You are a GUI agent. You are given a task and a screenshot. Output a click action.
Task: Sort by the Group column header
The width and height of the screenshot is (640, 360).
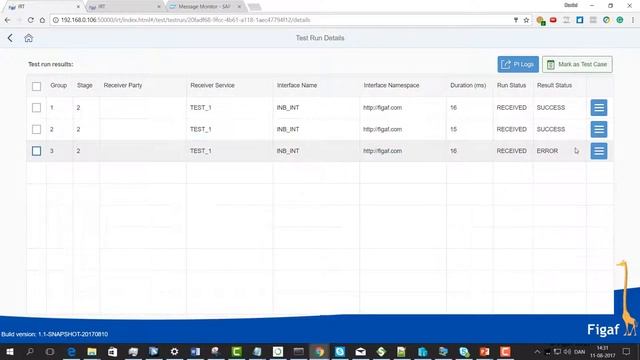coord(58,85)
